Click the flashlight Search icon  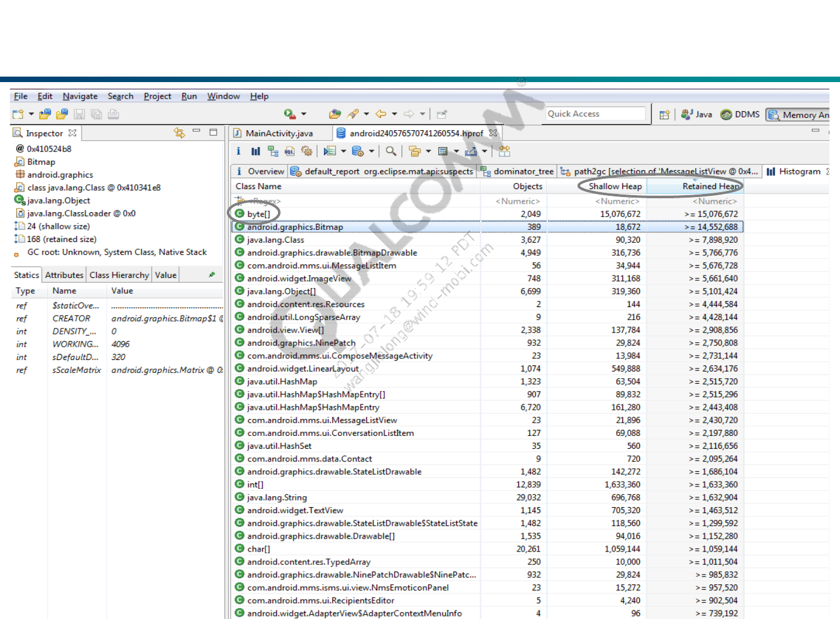tap(353, 114)
